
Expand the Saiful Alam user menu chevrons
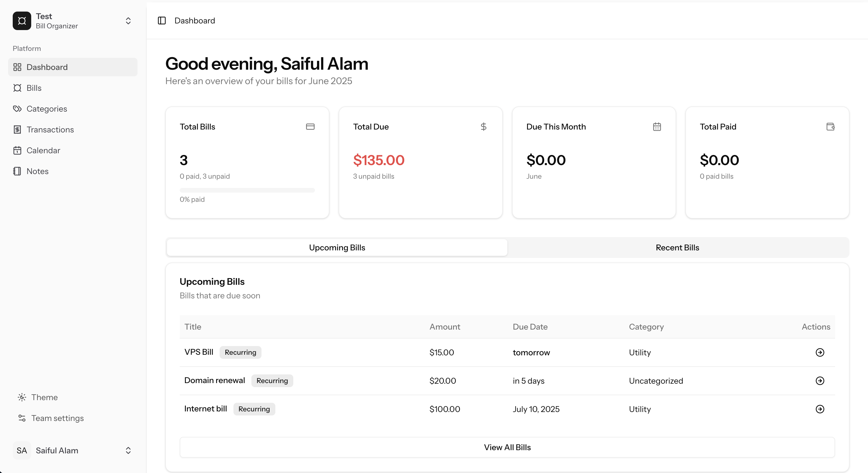pyautogui.click(x=128, y=451)
